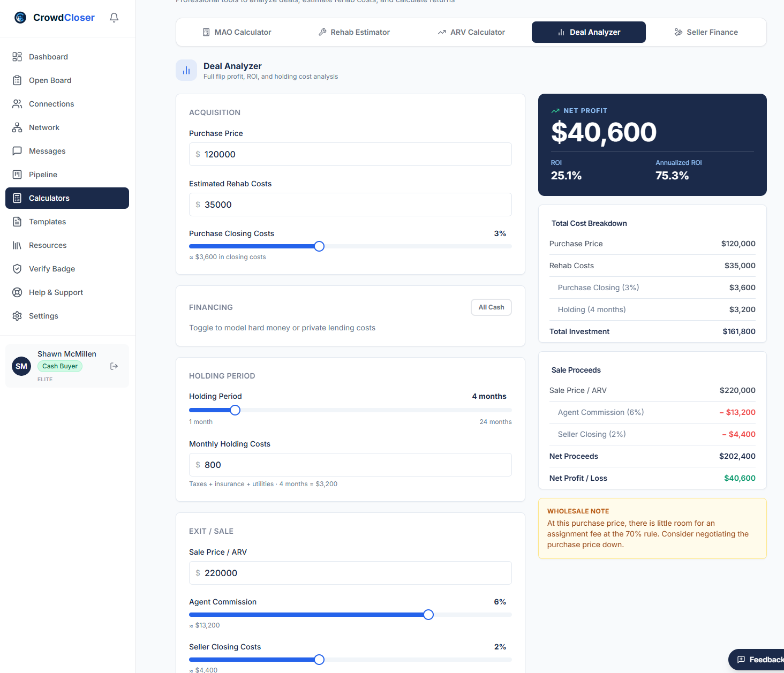Click the Templates document icon
Viewport: 784px width, 673px height.
pyautogui.click(x=17, y=222)
